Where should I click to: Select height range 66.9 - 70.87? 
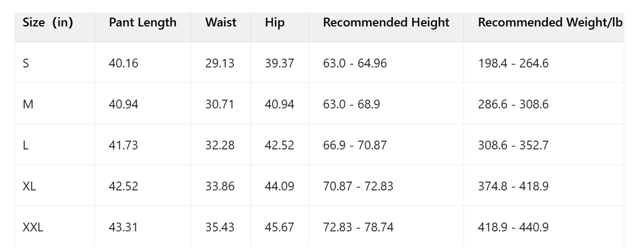(355, 146)
